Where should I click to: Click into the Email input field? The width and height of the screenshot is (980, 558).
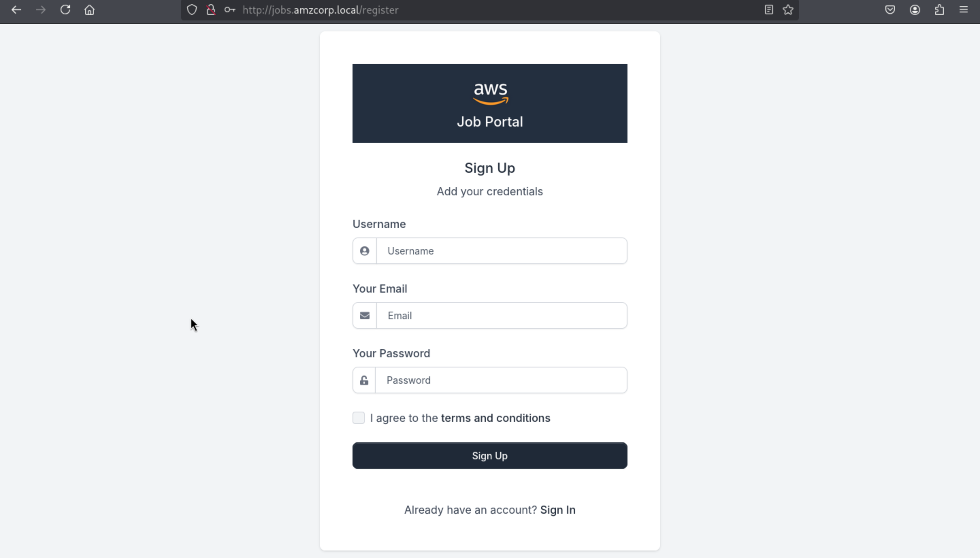(501, 316)
